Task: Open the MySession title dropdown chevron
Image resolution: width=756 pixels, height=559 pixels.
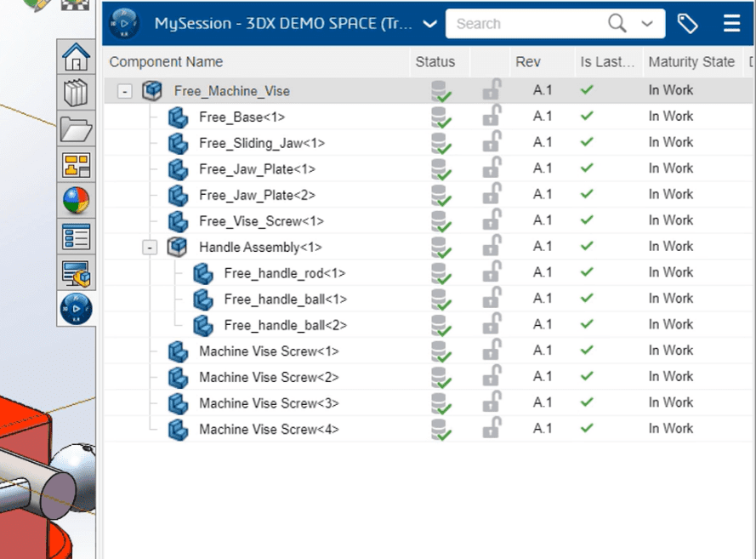Action: (x=429, y=24)
